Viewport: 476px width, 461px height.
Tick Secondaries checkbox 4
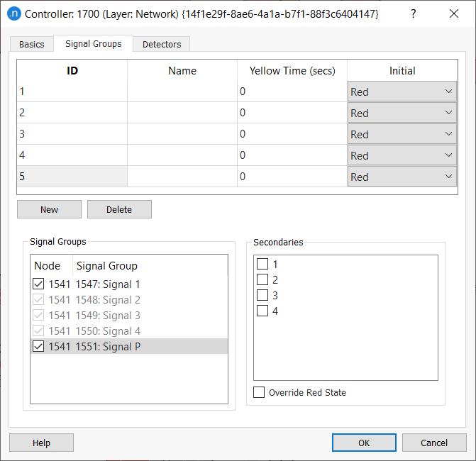pos(262,311)
